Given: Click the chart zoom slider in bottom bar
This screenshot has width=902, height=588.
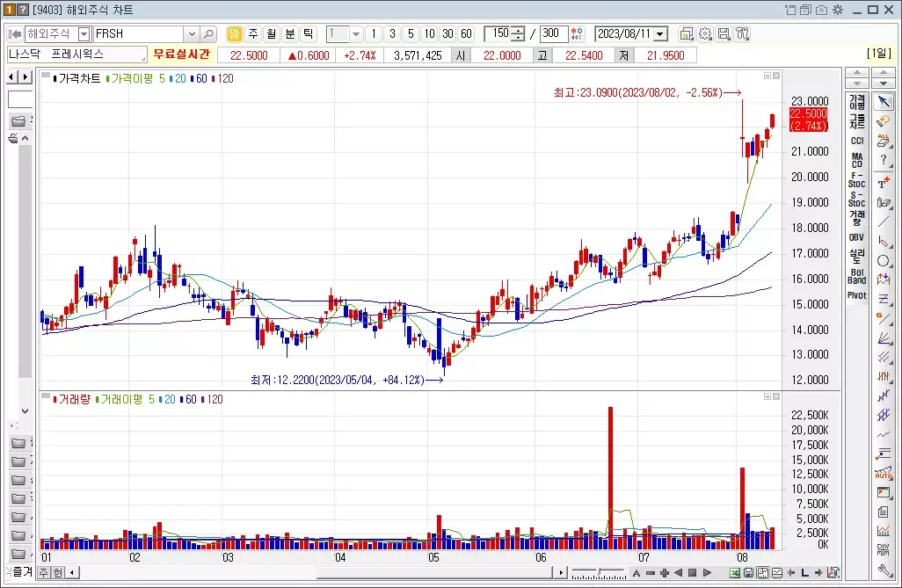Looking at the screenshot, I should point(599,572).
